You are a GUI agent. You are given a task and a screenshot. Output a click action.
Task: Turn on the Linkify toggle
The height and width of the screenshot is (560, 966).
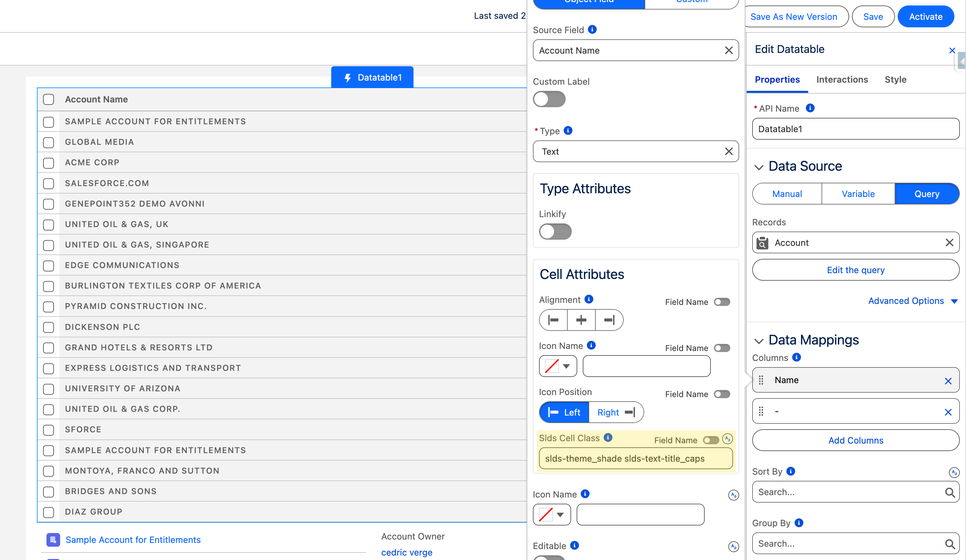point(555,232)
